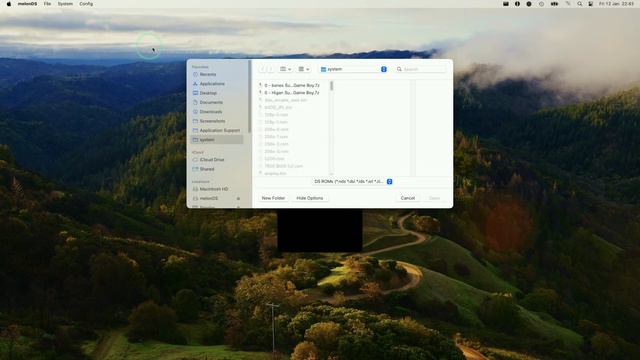Click the forward navigation arrow
The image size is (640, 360).
click(x=270, y=69)
